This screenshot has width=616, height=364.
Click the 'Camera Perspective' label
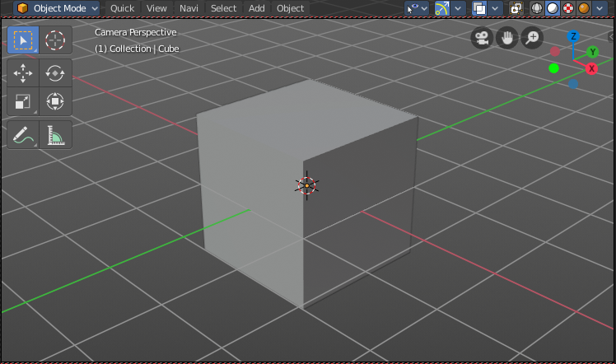coord(136,32)
